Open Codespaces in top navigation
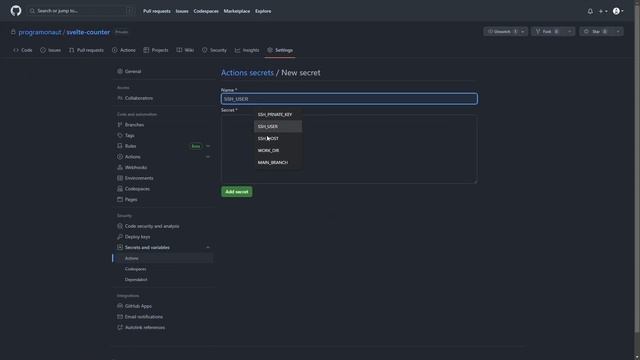Viewport: 640px width, 360px height. (x=206, y=11)
